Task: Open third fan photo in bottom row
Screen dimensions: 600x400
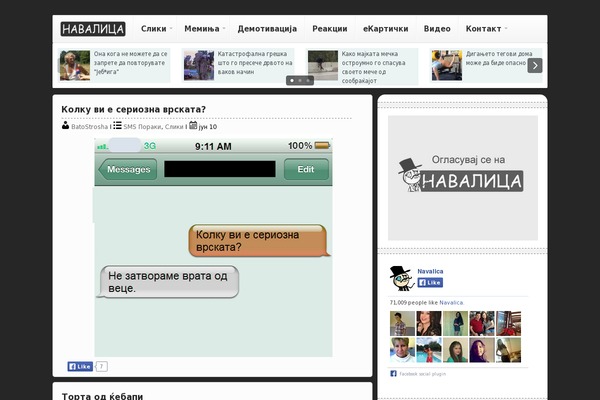Action: (x=455, y=350)
